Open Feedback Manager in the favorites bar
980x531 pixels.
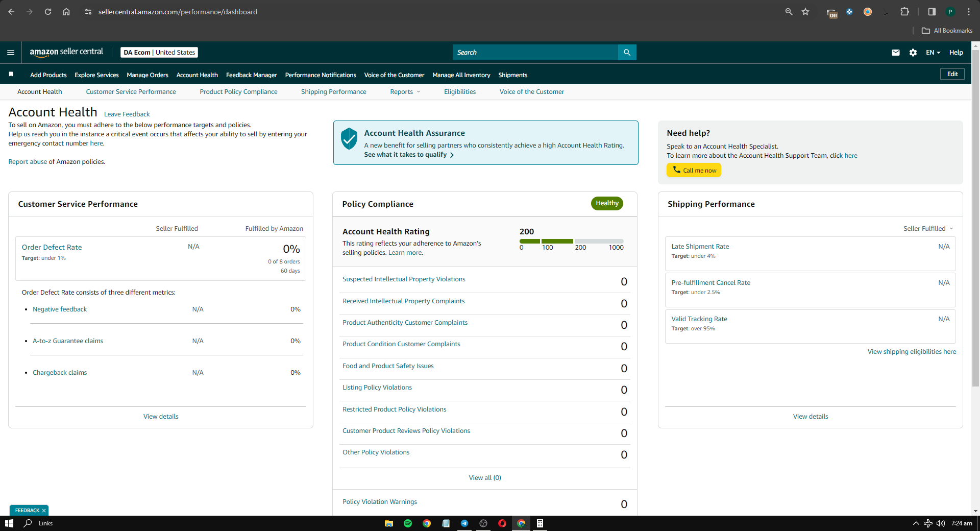point(251,75)
